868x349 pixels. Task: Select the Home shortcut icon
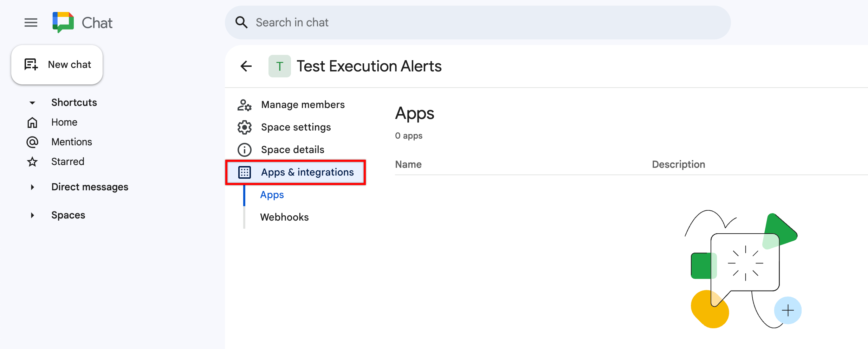click(32, 122)
